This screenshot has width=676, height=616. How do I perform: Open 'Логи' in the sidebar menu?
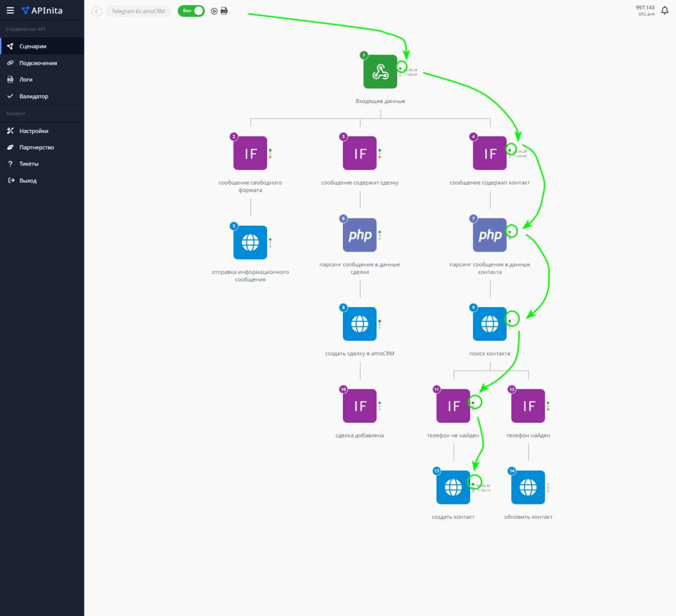pos(26,80)
